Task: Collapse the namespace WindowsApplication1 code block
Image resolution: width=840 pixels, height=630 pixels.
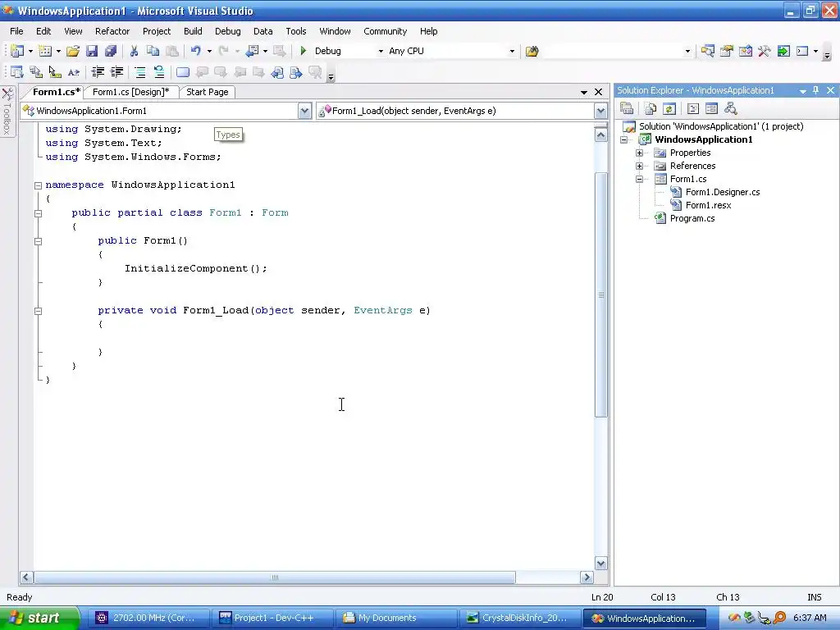Action: point(38,185)
